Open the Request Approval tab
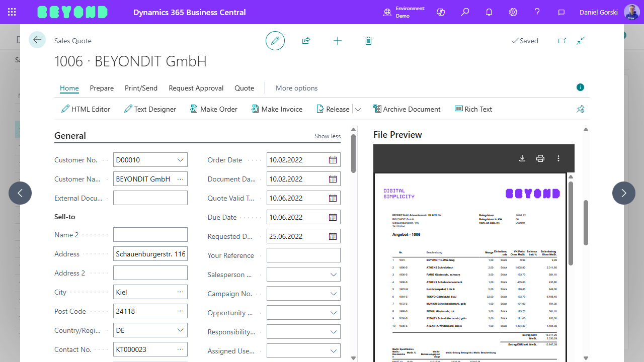644x362 pixels. [196, 88]
